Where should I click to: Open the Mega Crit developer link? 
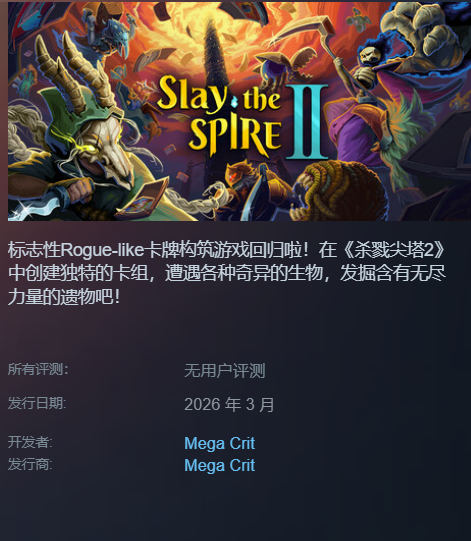pos(219,443)
